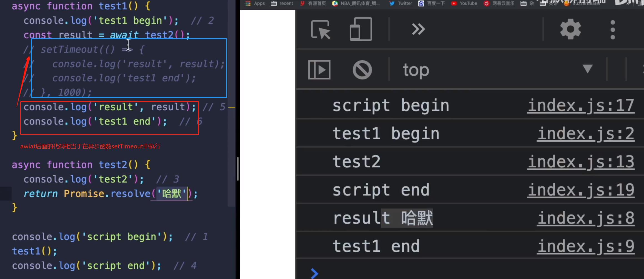The width and height of the screenshot is (644, 279).
Task: Open source link index.js:13
Action: [x=581, y=162]
